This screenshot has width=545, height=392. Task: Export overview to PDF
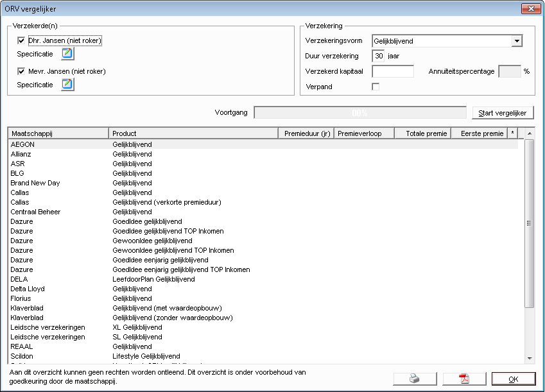[464, 379]
